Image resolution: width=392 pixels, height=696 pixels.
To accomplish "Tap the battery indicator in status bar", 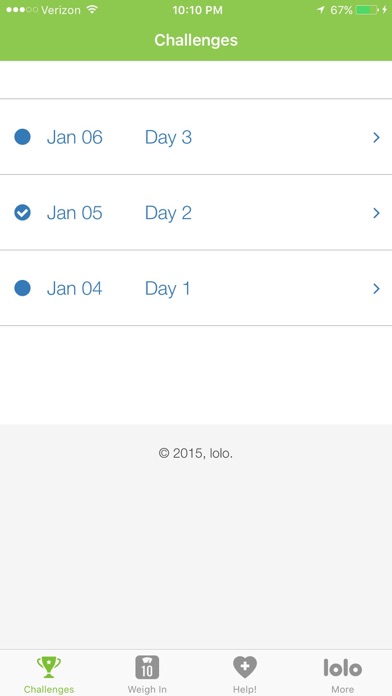I will [x=367, y=10].
